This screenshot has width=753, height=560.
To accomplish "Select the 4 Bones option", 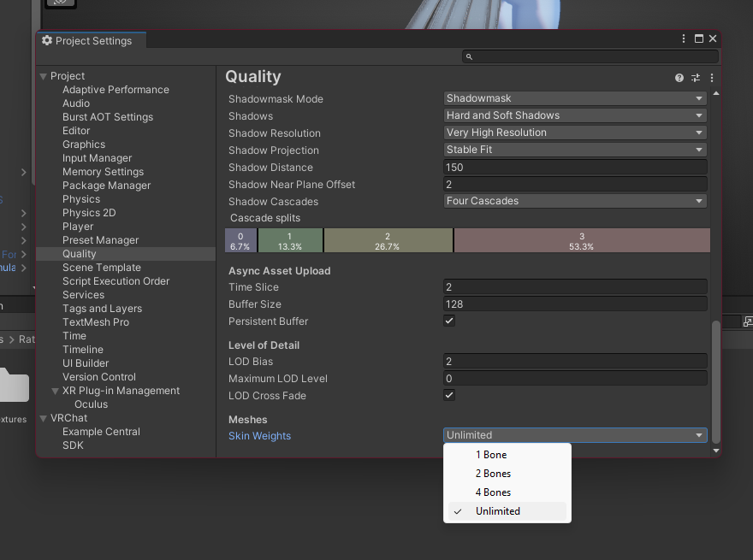I will pos(493,492).
